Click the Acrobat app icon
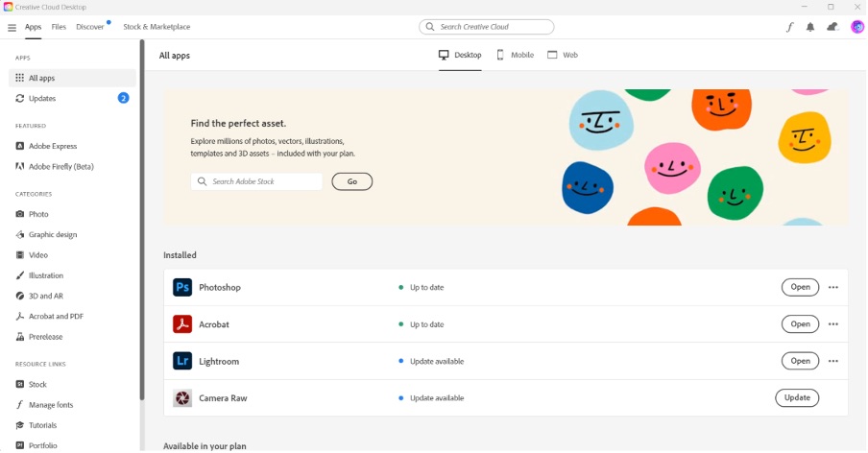Image resolution: width=868 pixels, height=453 pixels. coord(182,324)
